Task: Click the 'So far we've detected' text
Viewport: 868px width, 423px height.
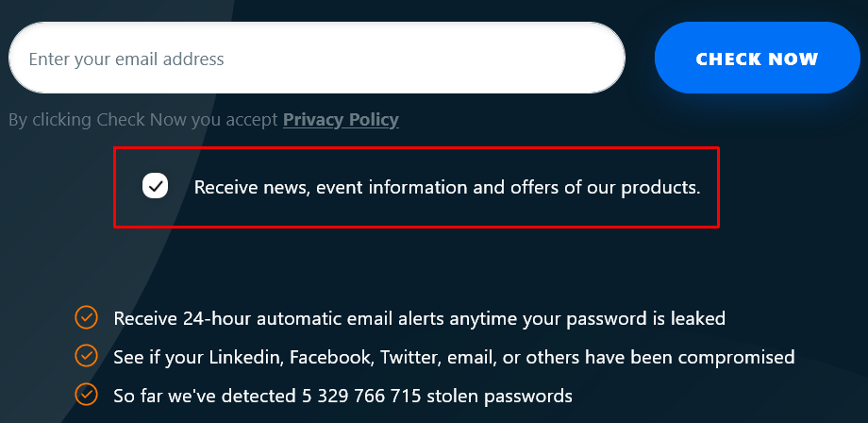Action: click(201, 395)
